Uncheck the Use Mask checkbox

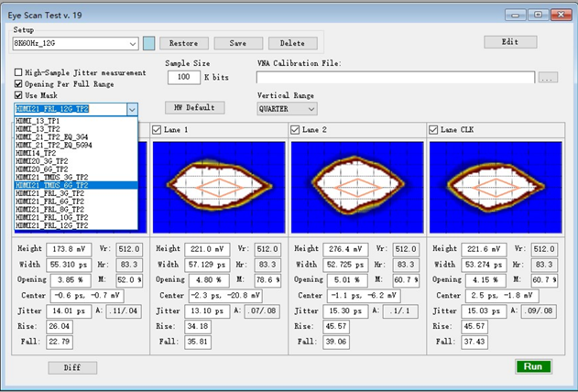(18, 95)
